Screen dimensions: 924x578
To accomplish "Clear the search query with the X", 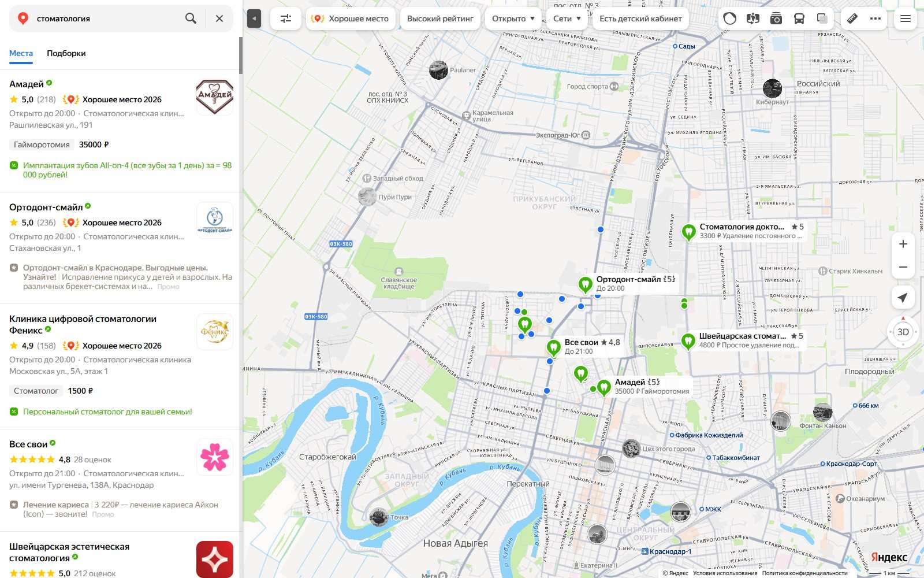I will [x=219, y=18].
